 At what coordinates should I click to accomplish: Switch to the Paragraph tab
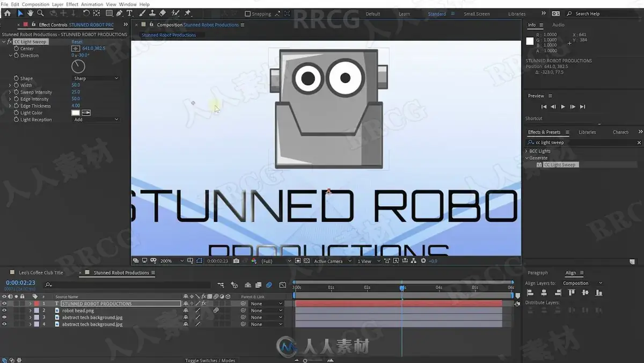tap(538, 273)
